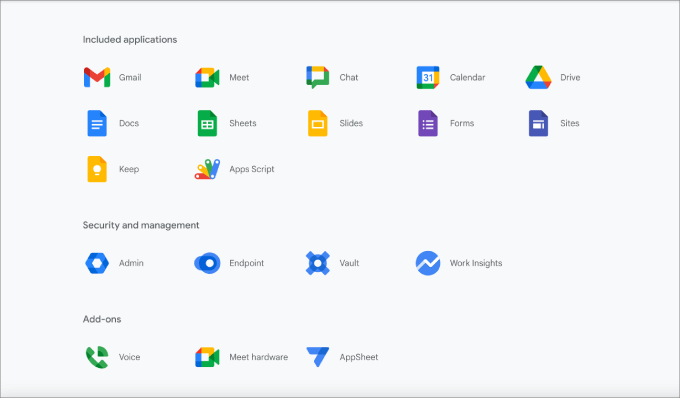
Task: Select the Endpoint text label
Action: [x=246, y=263]
